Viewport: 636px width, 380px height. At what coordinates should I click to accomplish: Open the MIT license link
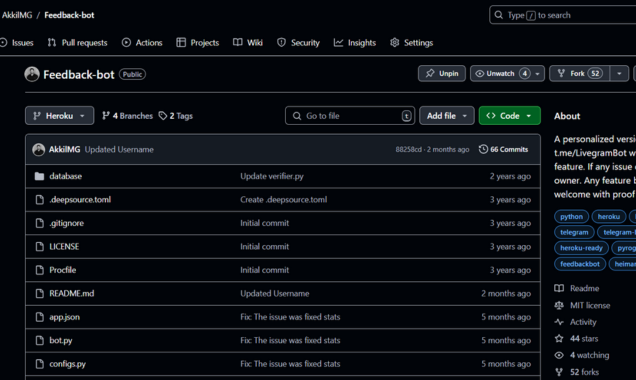click(x=582, y=305)
